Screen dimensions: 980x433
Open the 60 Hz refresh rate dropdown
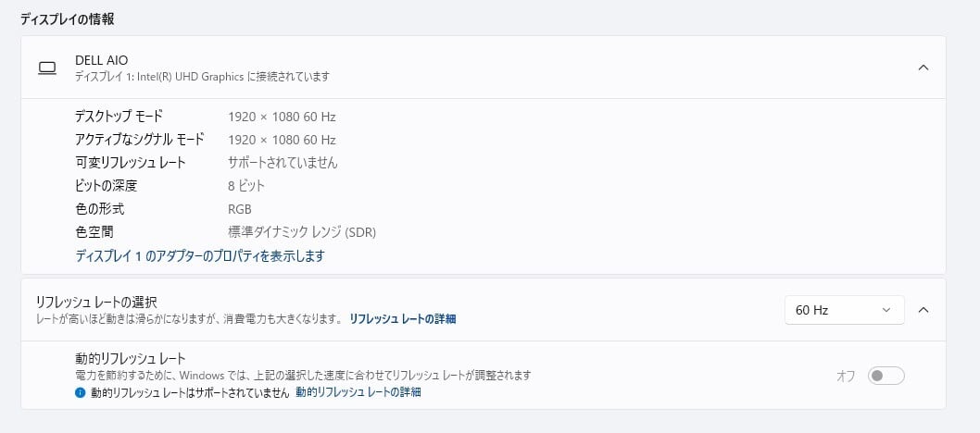844,310
